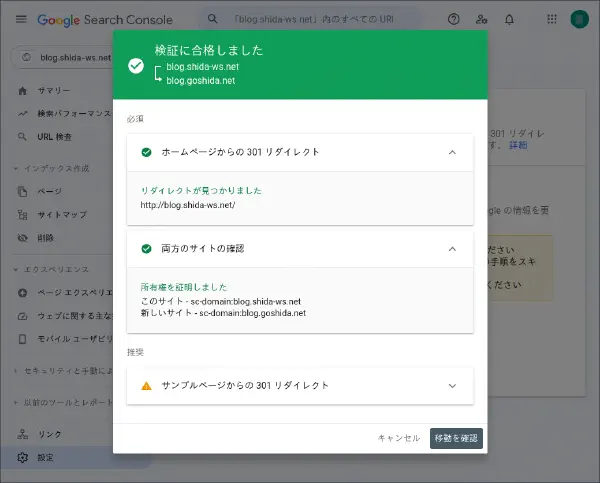Click the ウェブに関する主な指標 gauge icon

click(x=23, y=316)
